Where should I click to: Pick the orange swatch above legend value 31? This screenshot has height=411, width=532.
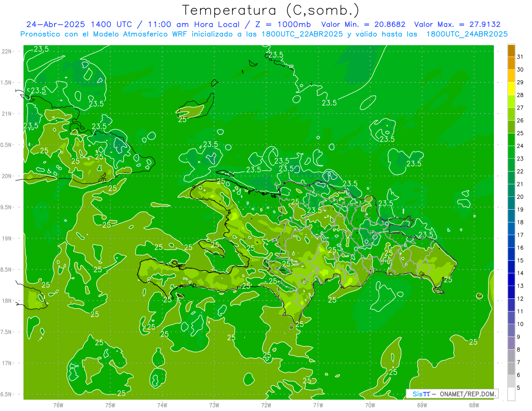511,51
